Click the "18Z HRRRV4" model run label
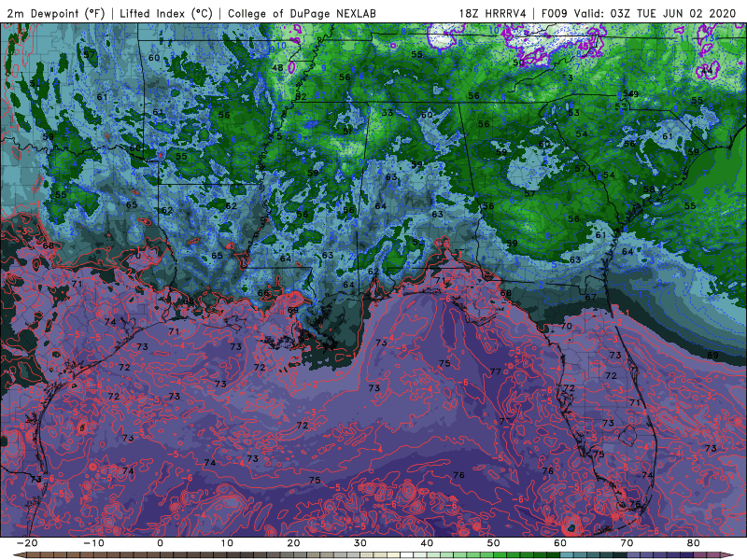 pos(493,13)
